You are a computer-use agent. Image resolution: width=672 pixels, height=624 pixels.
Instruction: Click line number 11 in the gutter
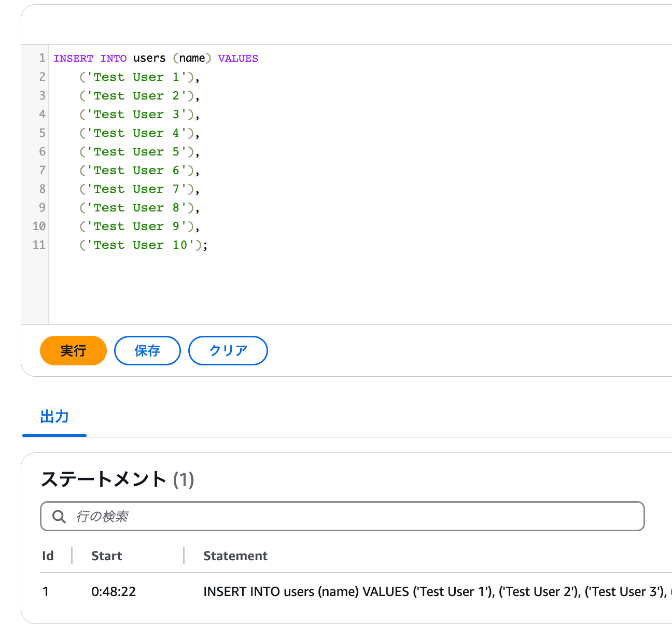point(39,245)
